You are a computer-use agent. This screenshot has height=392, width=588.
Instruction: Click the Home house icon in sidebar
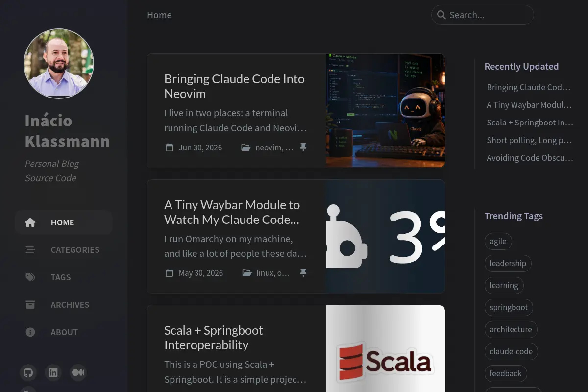(x=30, y=222)
